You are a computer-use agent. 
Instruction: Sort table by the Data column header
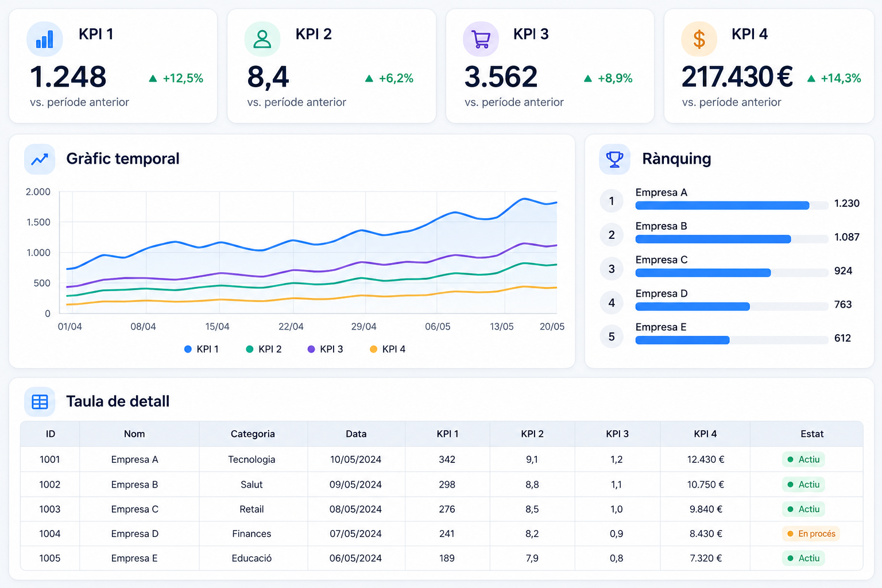pyautogui.click(x=356, y=434)
